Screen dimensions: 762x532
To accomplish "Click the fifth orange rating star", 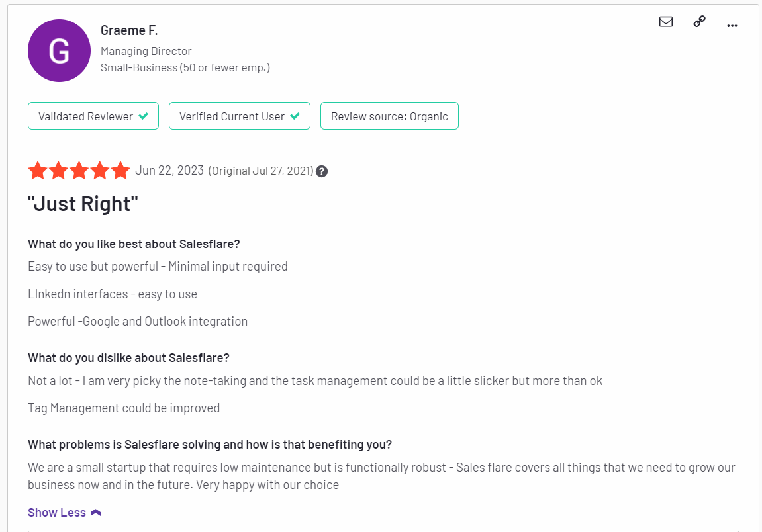I will pos(120,171).
